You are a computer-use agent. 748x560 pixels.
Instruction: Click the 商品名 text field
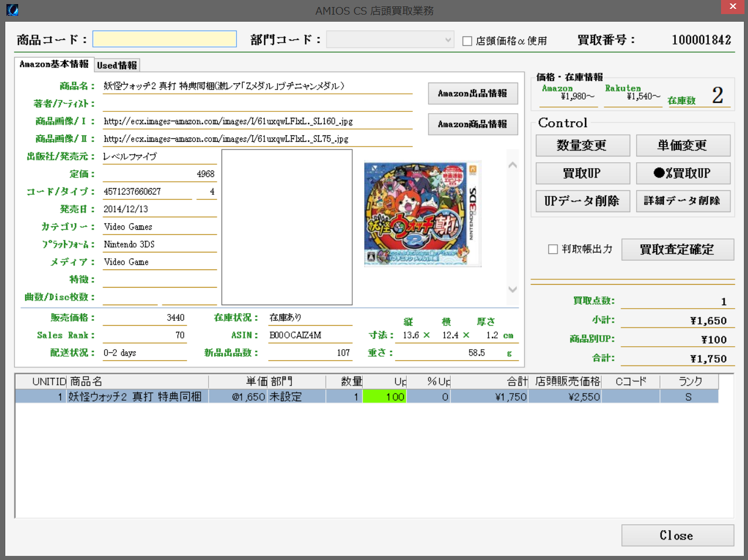(x=257, y=86)
